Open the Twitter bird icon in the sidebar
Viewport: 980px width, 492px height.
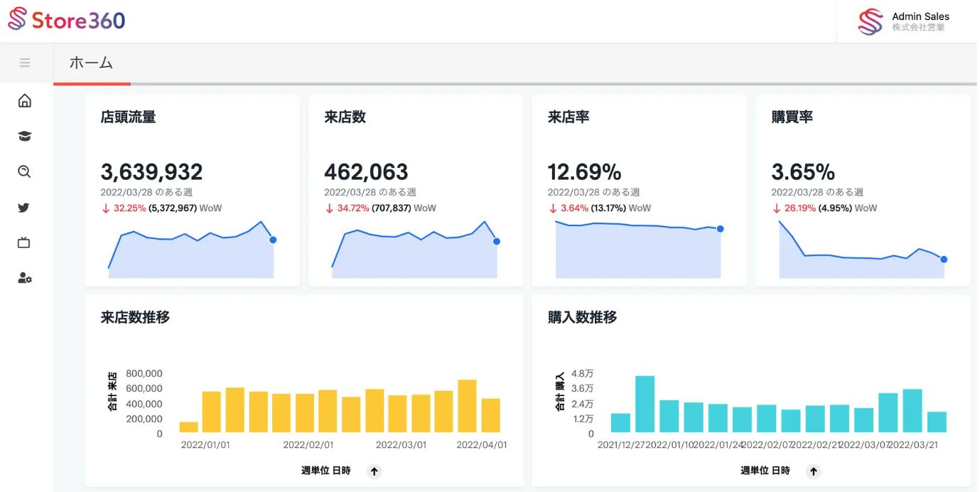point(24,207)
